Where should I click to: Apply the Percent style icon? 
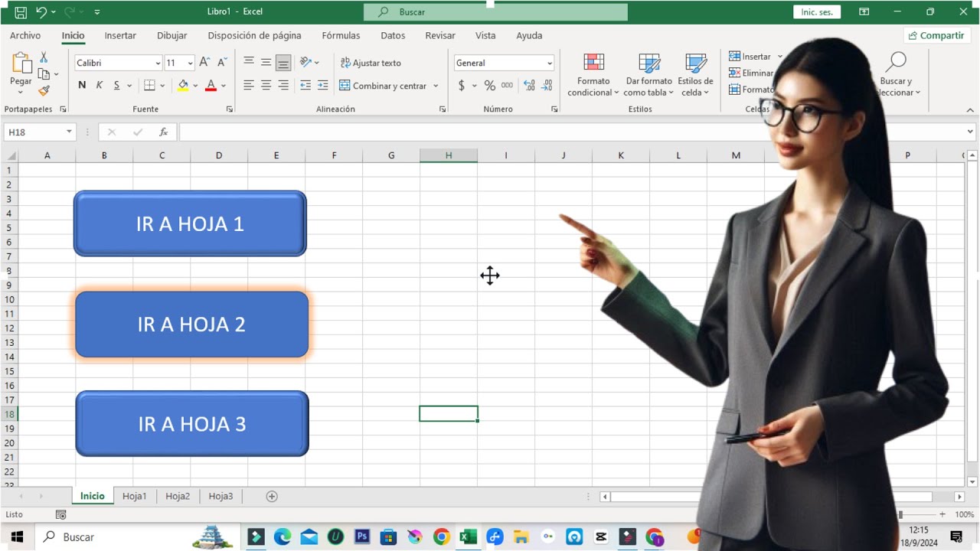(x=490, y=86)
